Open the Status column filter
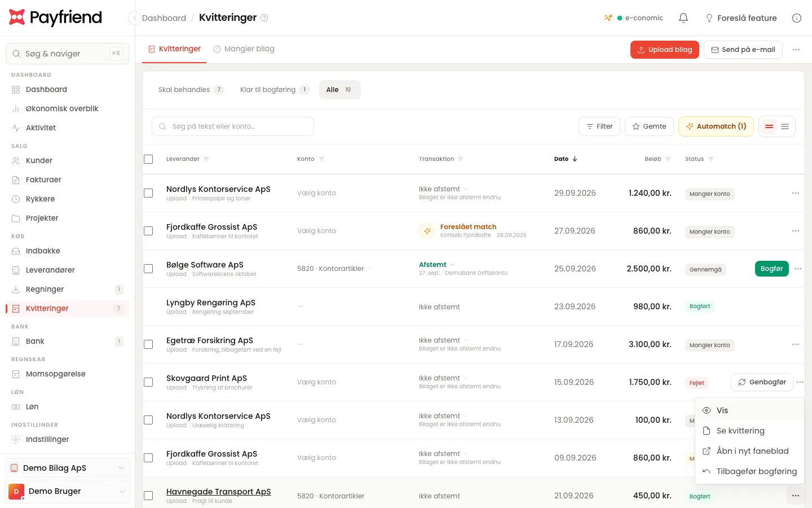812x508 pixels. pyautogui.click(x=711, y=159)
